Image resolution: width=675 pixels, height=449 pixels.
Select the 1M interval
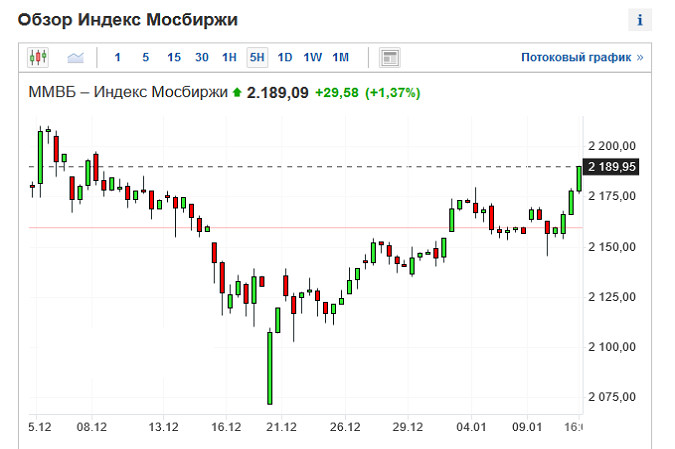point(340,57)
